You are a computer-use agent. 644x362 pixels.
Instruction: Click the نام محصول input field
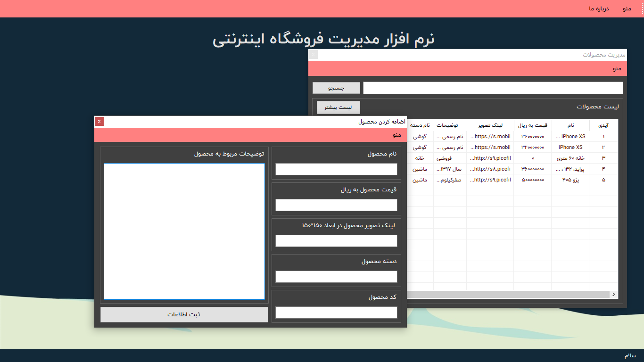[x=336, y=169]
